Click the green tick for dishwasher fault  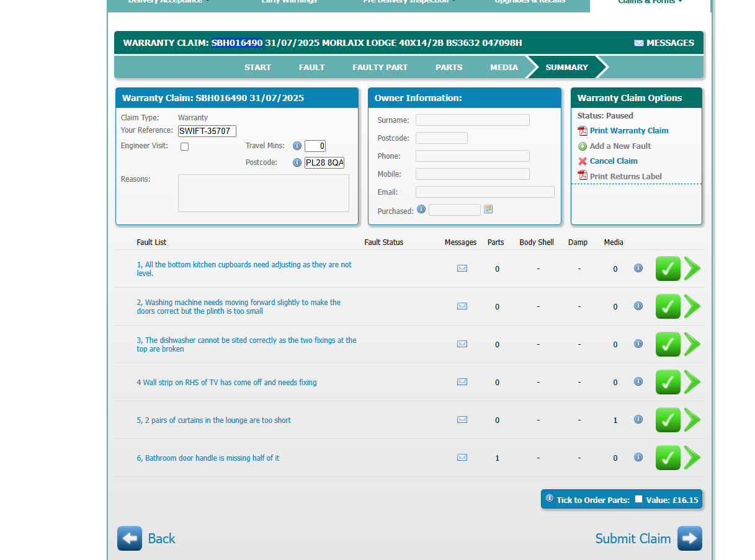coord(668,344)
